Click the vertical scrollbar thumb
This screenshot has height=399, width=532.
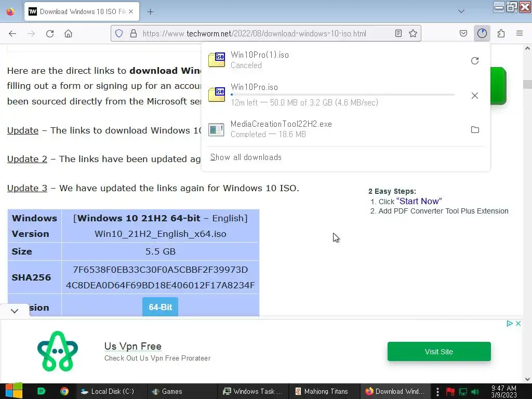[527, 84]
